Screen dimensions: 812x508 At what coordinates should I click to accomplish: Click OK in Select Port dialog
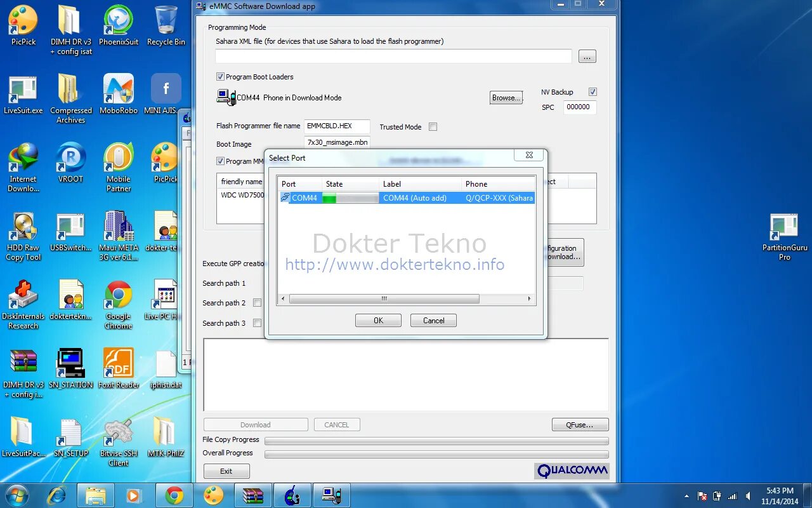378,320
